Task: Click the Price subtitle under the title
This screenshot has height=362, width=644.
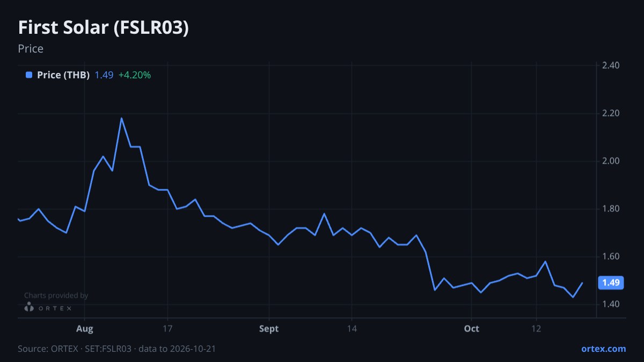Action: tap(31, 49)
